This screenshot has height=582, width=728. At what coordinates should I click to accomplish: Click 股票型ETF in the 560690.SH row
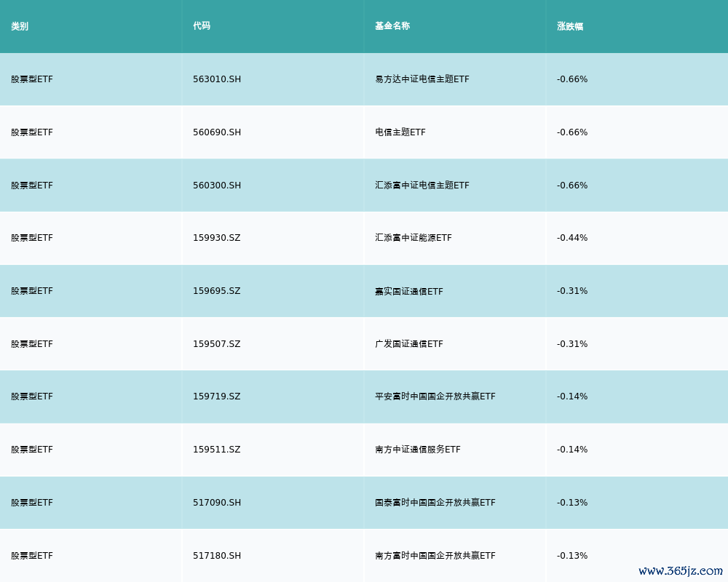pyautogui.click(x=32, y=132)
